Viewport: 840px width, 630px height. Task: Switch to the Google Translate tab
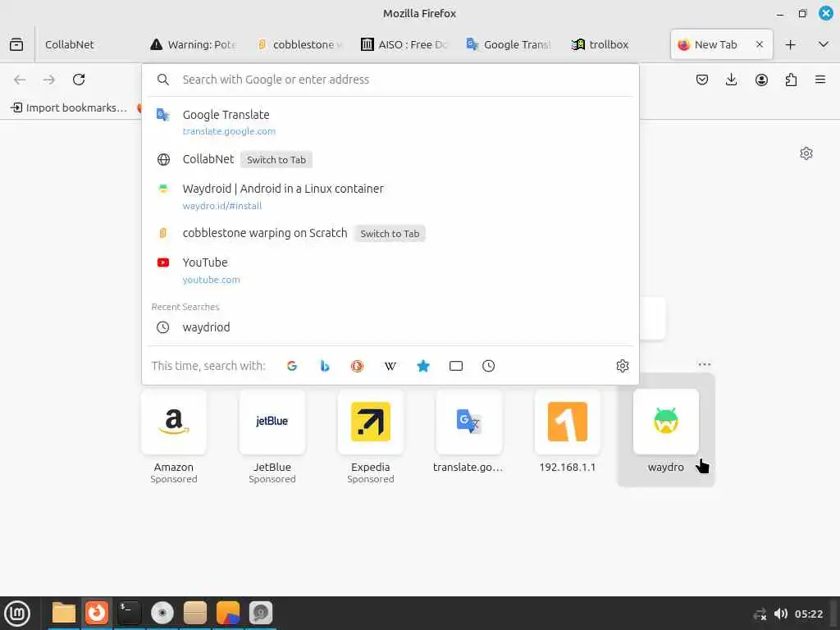(510, 44)
